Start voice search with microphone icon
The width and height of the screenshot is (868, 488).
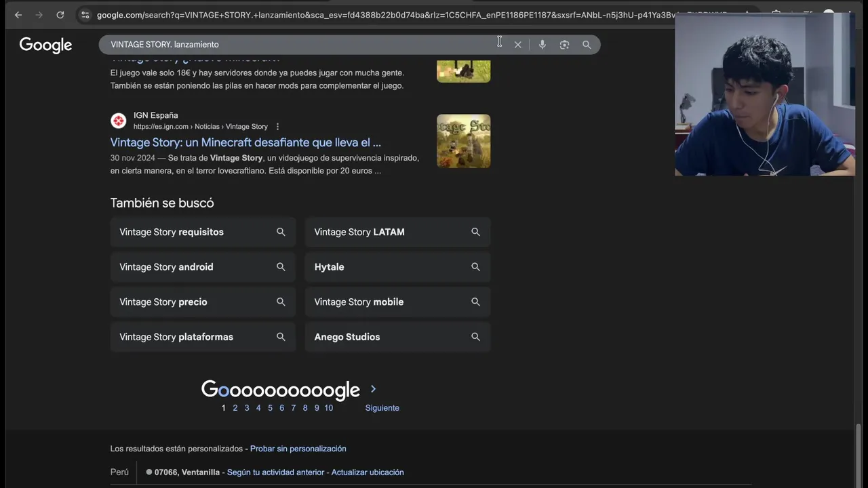click(x=542, y=45)
